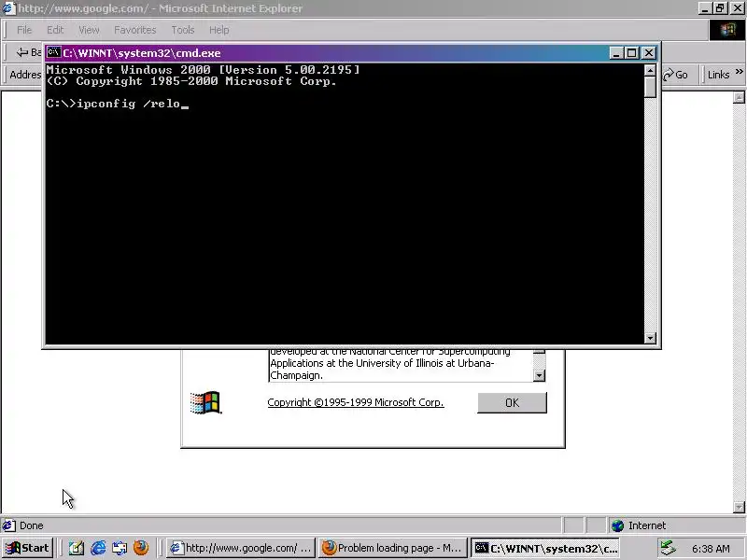Viewport: 747px width, 560px height.
Task: Click the Copyright 1985-2000 Microsoft Corp. line in cmd
Action: point(191,81)
